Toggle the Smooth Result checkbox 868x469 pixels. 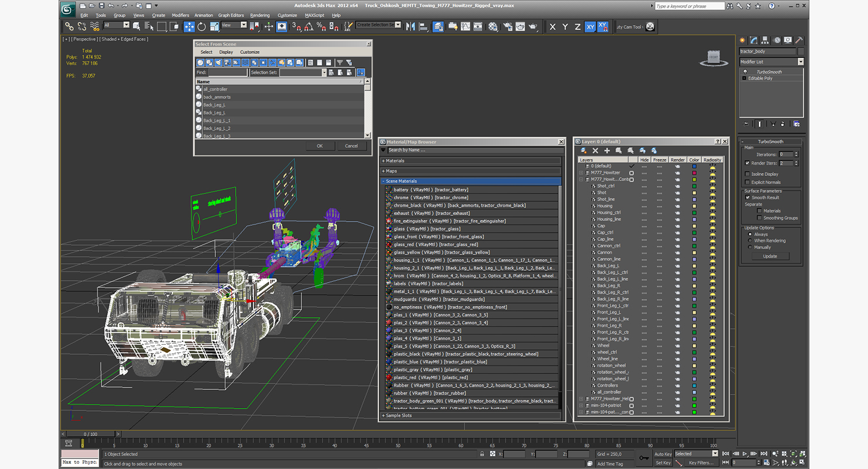coord(747,198)
